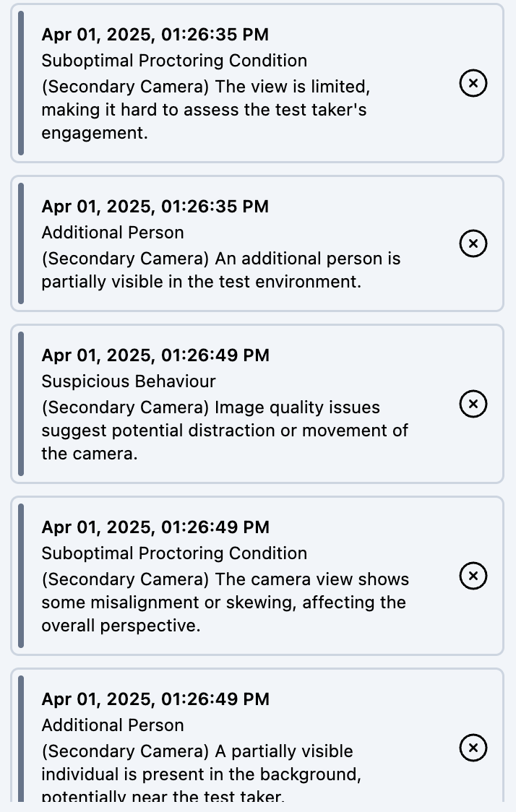Dismiss the first Suboptimal Proctoring Condition alert
Viewport: 516px width, 812px height.
(473, 83)
